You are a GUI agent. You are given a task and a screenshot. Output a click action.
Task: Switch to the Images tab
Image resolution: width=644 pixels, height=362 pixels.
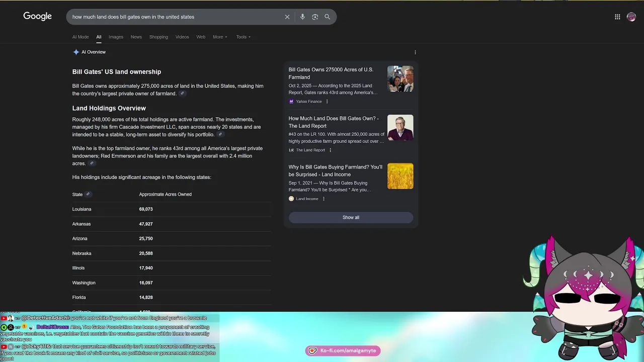click(116, 37)
